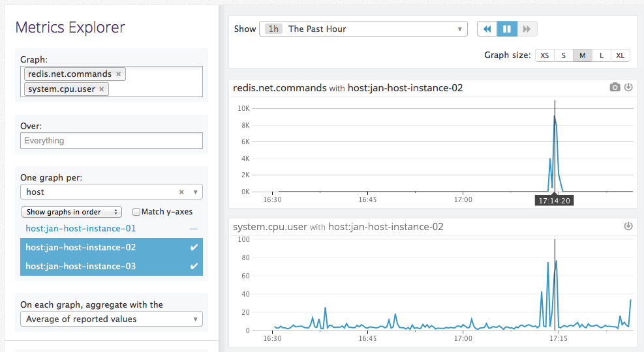Take a snapshot of redis.net.commands graph
The width and height of the screenshot is (644, 352).
[x=615, y=87]
